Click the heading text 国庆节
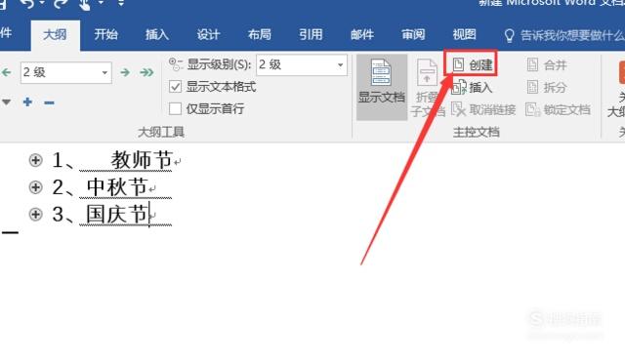This screenshot has width=625, height=364. (x=117, y=215)
